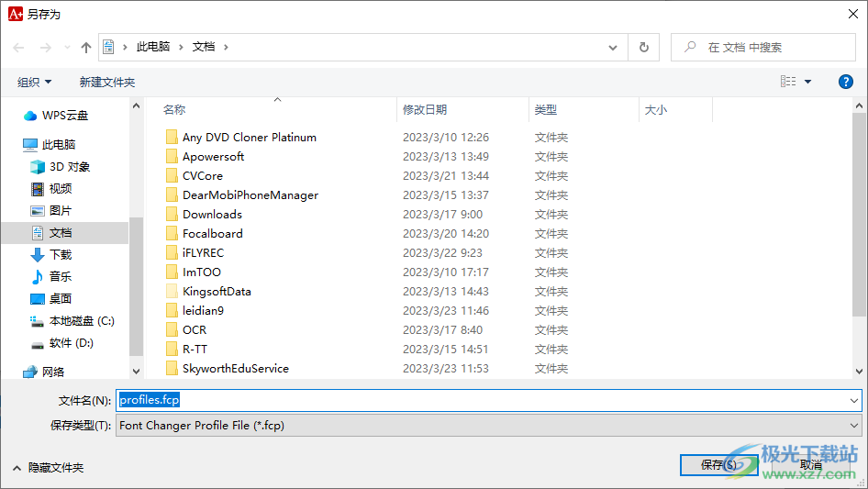The image size is (868, 489).
Task: Click the 保存(S) button
Action: pyautogui.click(x=718, y=464)
